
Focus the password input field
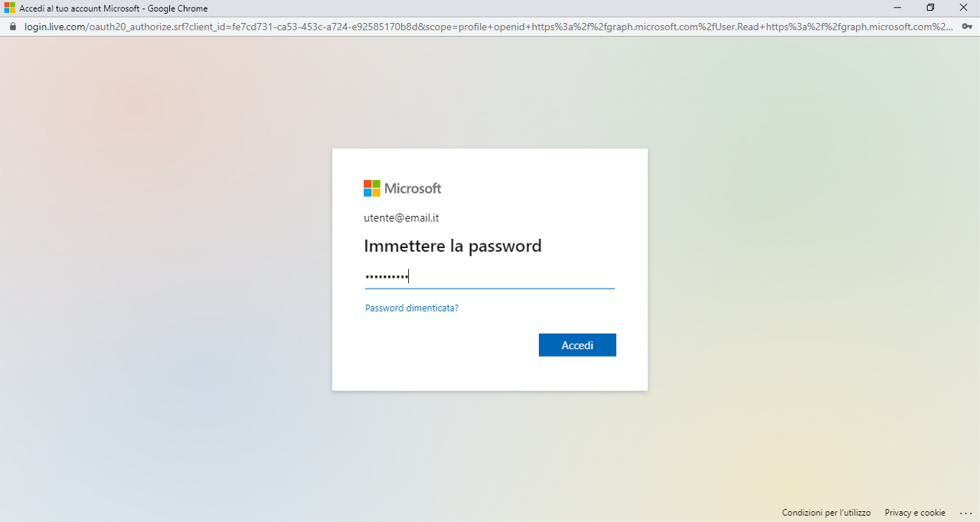click(490, 276)
